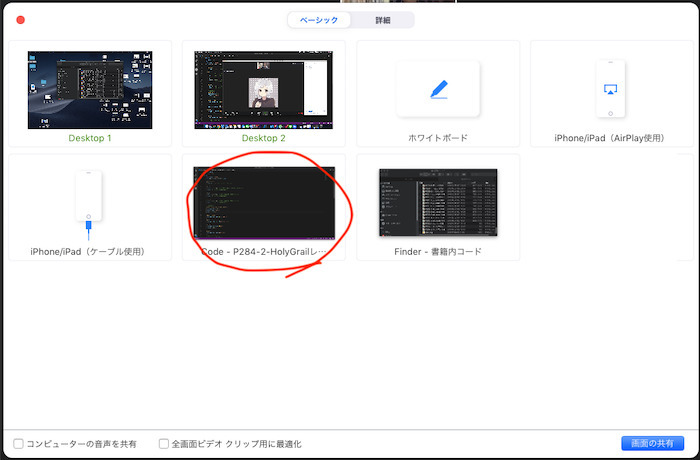Image resolution: width=700 pixels, height=460 pixels.
Task: Select the Finder - 書籍内コード window thumbnail
Action: click(438, 202)
